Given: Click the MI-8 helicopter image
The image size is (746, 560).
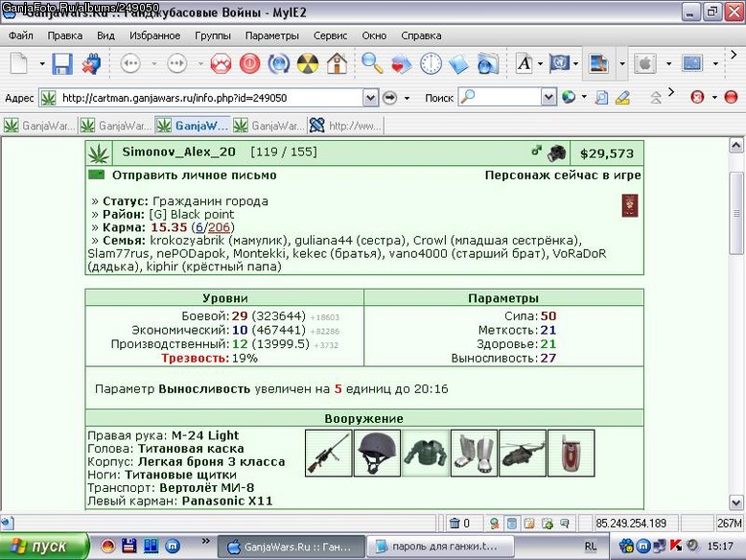Looking at the screenshot, I should [x=523, y=453].
